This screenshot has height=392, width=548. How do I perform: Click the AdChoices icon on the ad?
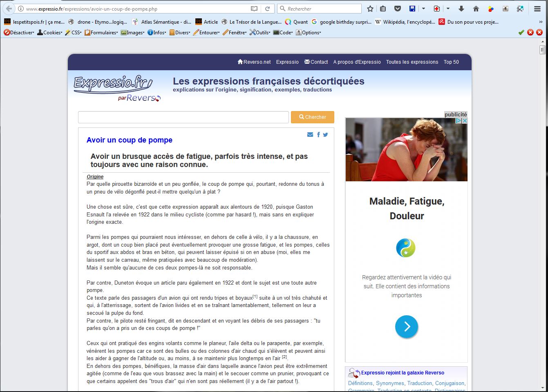click(x=459, y=121)
